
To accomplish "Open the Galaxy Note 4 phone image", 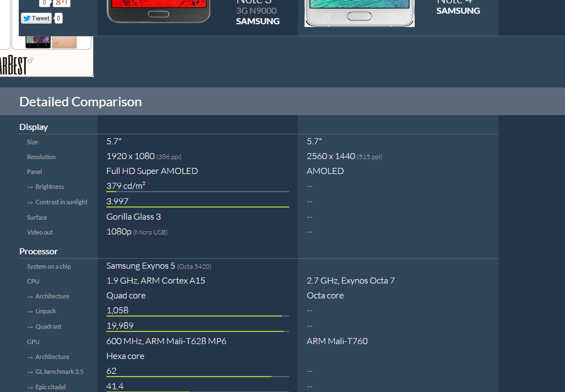I will click(360, 13).
